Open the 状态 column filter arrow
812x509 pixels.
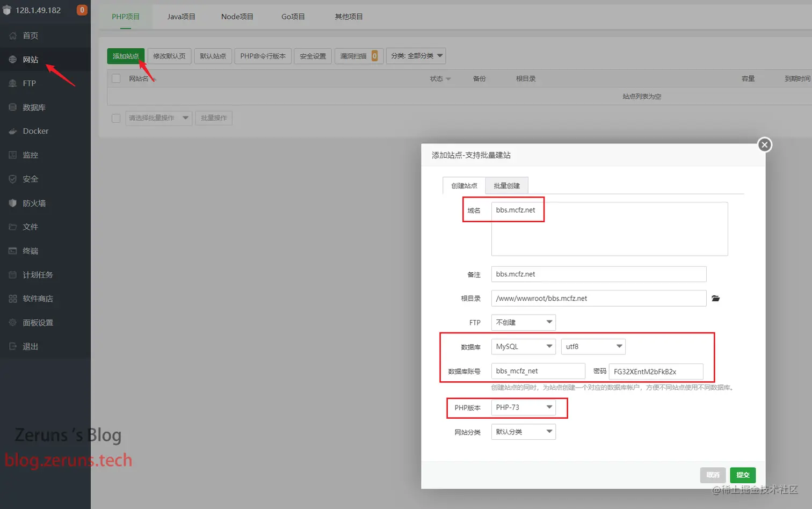(448, 79)
